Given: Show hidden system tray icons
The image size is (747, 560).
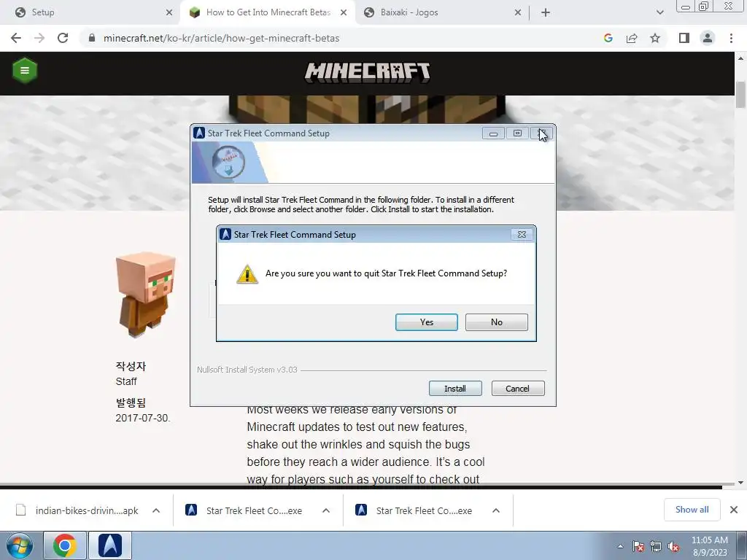Looking at the screenshot, I should (620, 546).
